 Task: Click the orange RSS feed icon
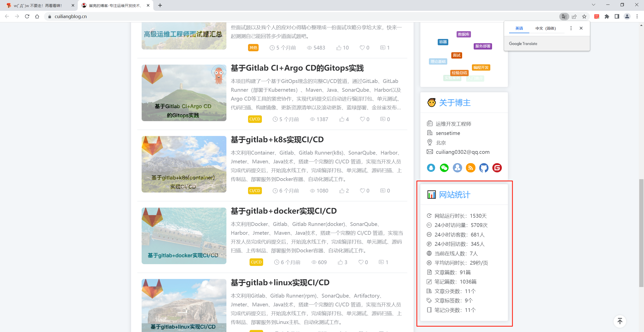coord(470,168)
